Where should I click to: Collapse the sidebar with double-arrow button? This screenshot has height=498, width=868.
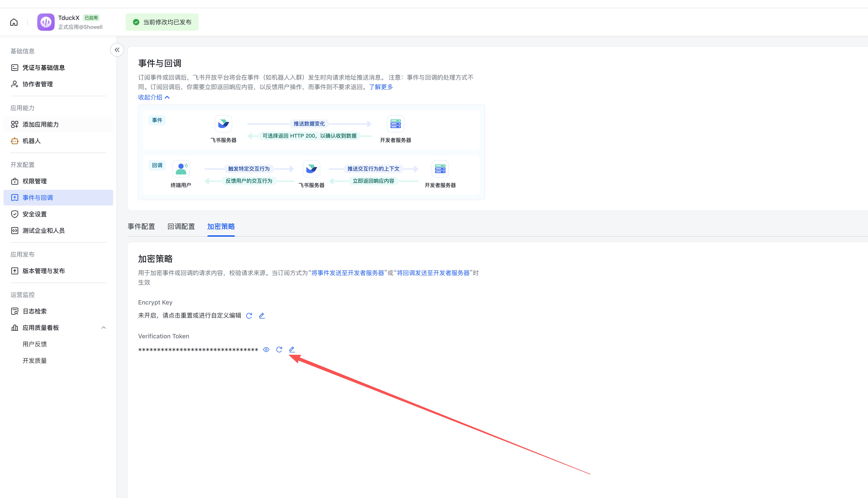point(117,50)
